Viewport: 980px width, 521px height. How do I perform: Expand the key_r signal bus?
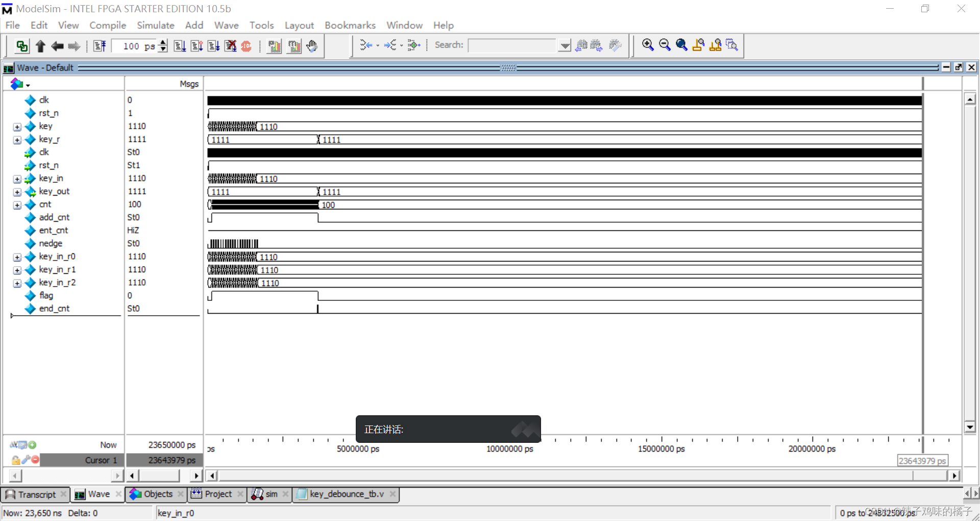point(17,139)
